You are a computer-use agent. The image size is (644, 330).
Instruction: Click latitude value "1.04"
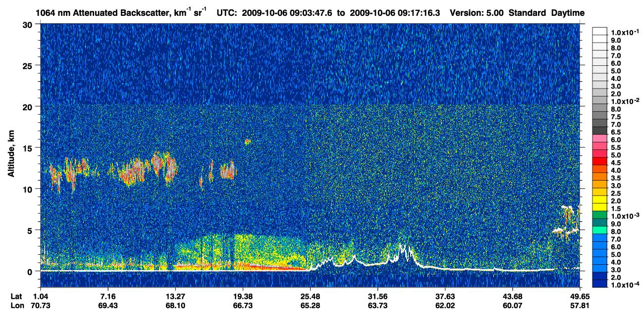[41, 296]
